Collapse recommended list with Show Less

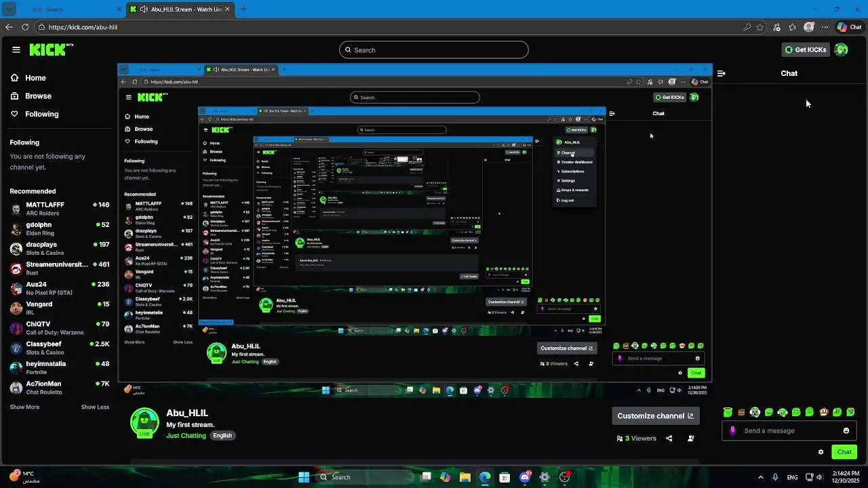(x=95, y=407)
